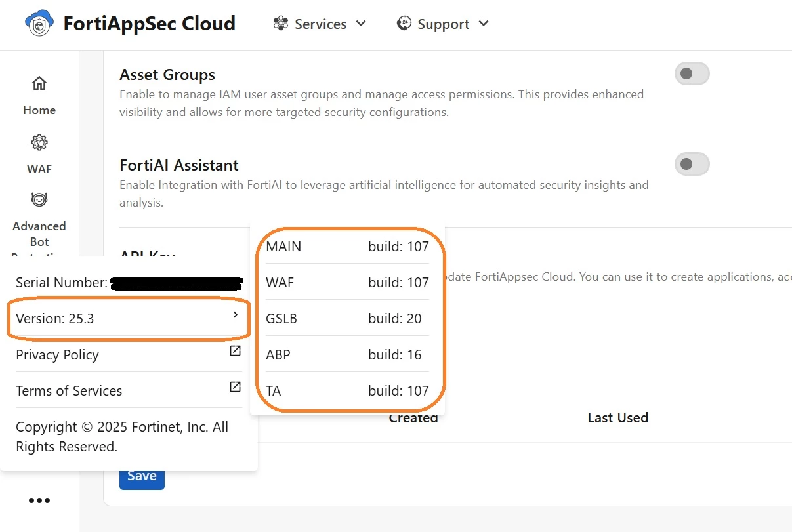792x532 pixels.
Task: Enable the Asset Groups toggle
Action: point(692,73)
